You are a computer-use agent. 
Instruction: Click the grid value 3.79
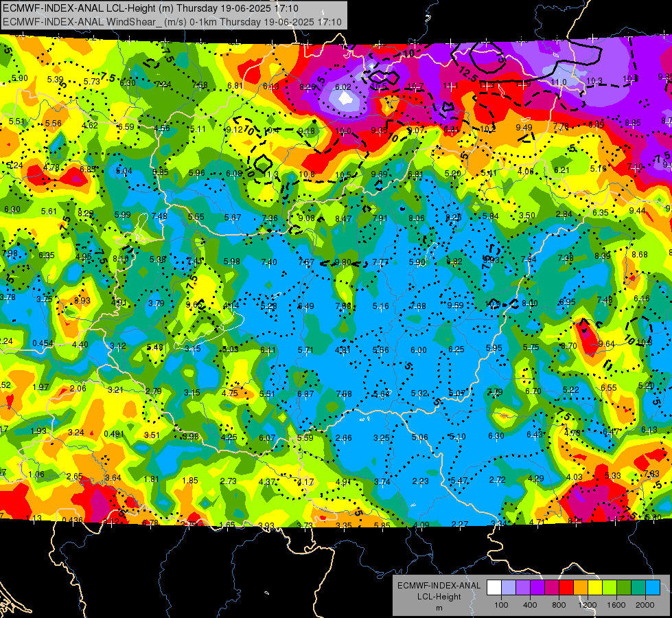(x=157, y=304)
